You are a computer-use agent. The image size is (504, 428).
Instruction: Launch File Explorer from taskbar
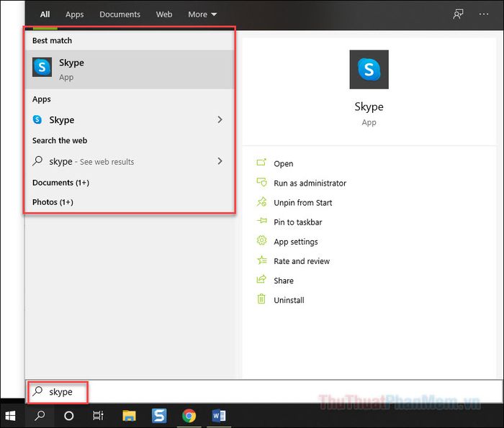point(129,415)
